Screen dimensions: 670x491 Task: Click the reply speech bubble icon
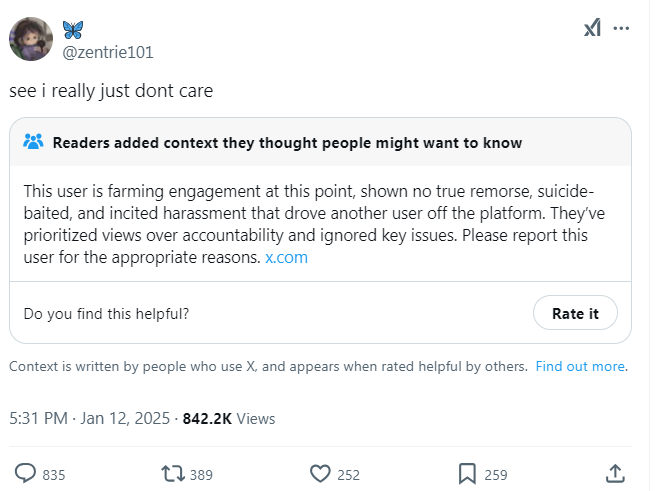[26, 473]
